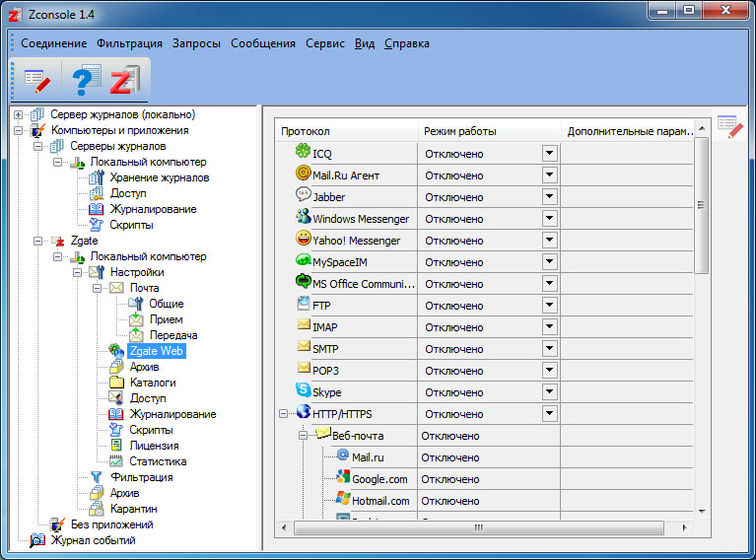Select Каталоги in the tree
This screenshot has width=756, height=560.
[153, 383]
